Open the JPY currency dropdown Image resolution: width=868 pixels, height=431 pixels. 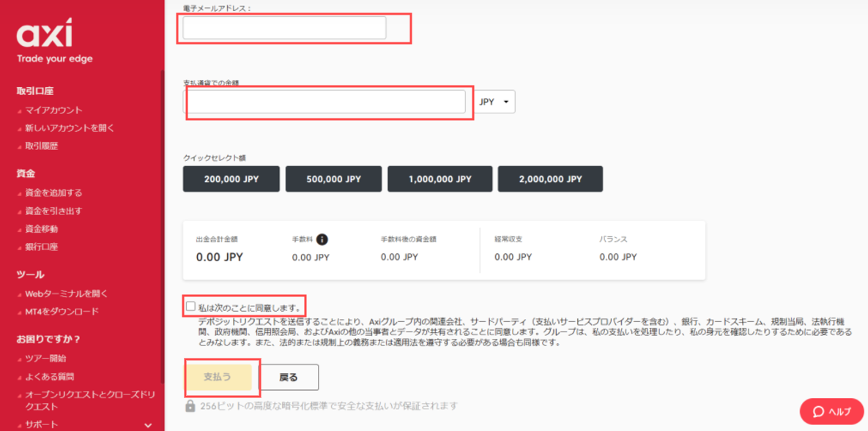[496, 102]
